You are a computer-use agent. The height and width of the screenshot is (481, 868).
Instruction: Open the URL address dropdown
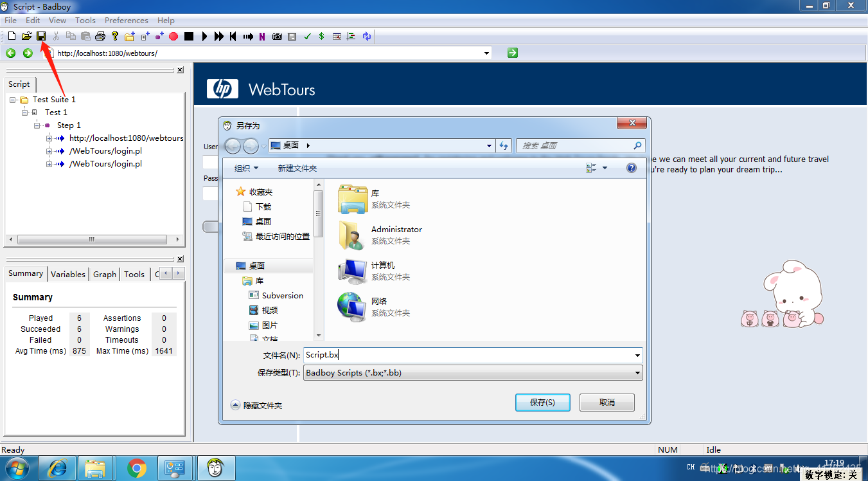(x=487, y=53)
